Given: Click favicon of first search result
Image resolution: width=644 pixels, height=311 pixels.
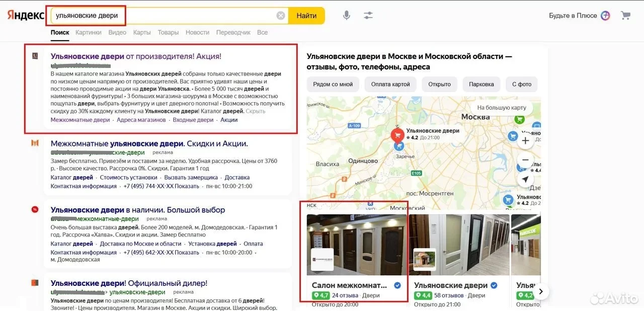Looking at the screenshot, I should pyautogui.click(x=35, y=56).
